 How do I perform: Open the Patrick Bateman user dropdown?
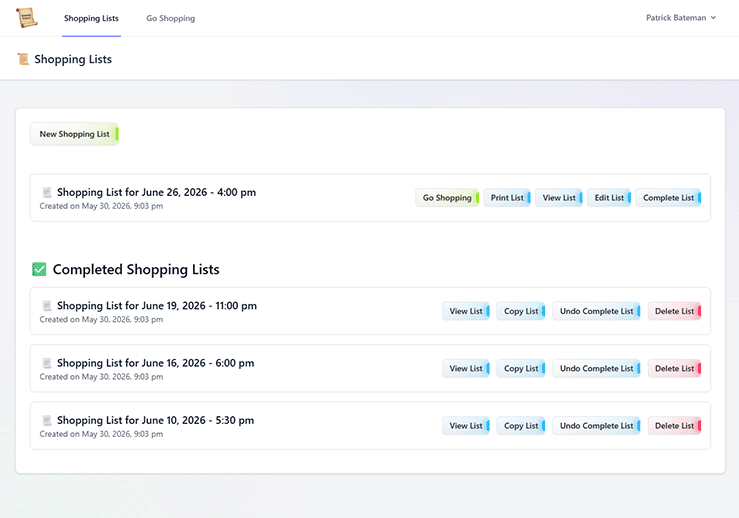coord(681,18)
